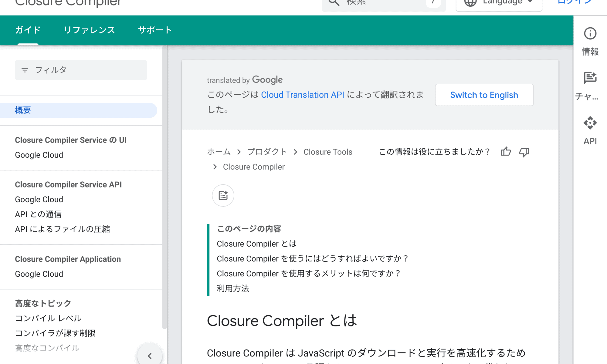Jump to 利用方法 section link
The image size is (607, 364).
click(233, 288)
